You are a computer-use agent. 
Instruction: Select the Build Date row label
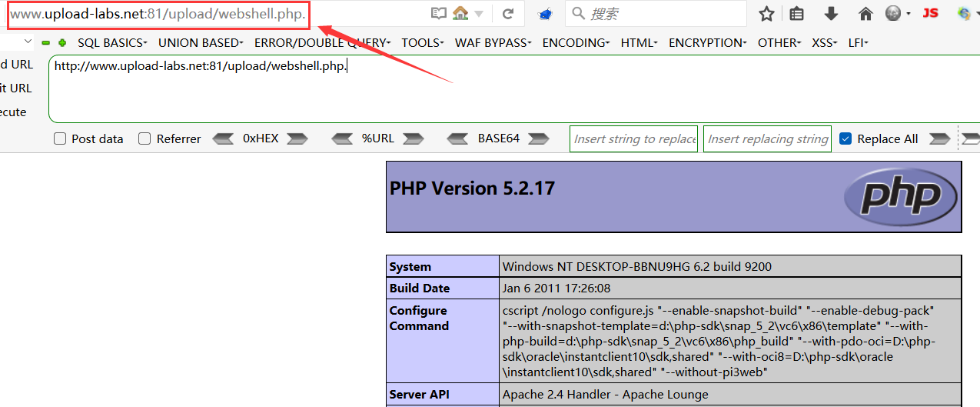coord(420,289)
